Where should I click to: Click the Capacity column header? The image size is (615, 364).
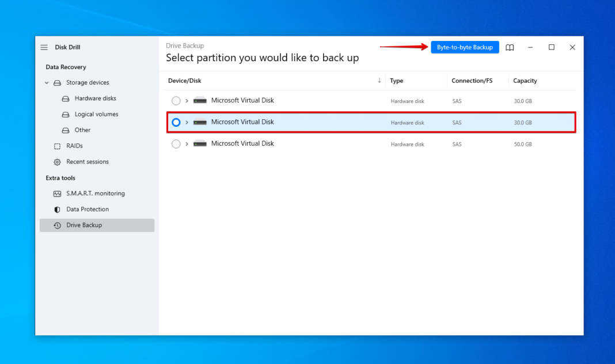click(525, 81)
